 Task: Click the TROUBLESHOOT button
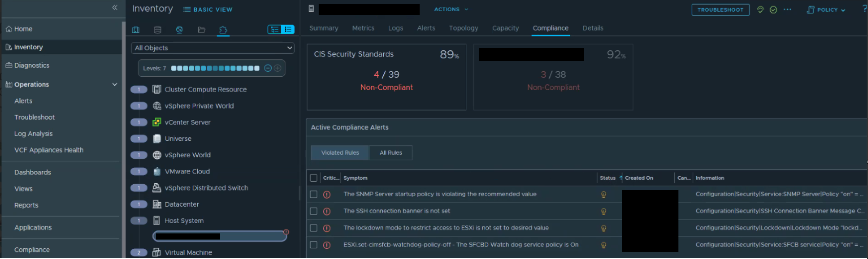tap(720, 10)
